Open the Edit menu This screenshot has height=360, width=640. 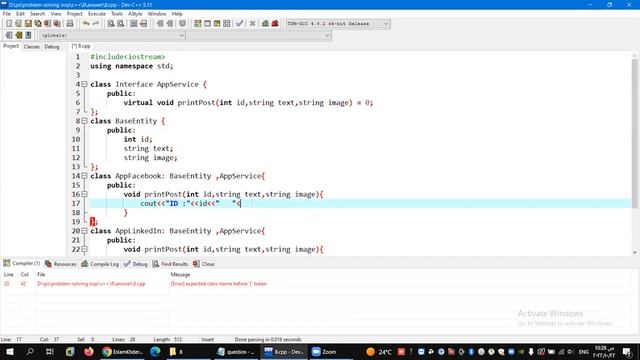[x=20, y=14]
